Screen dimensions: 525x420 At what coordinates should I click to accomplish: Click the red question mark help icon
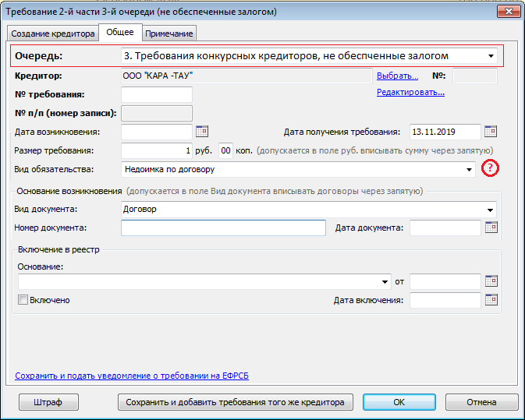(491, 168)
